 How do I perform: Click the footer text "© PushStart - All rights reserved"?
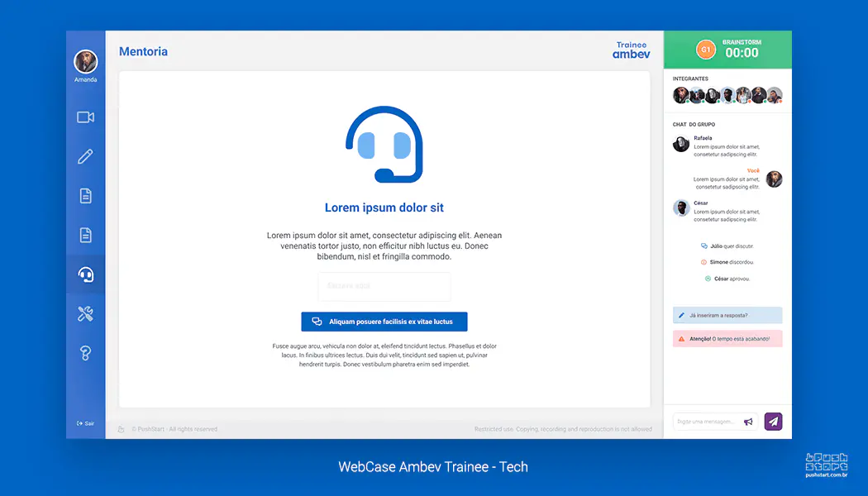tap(174, 429)
